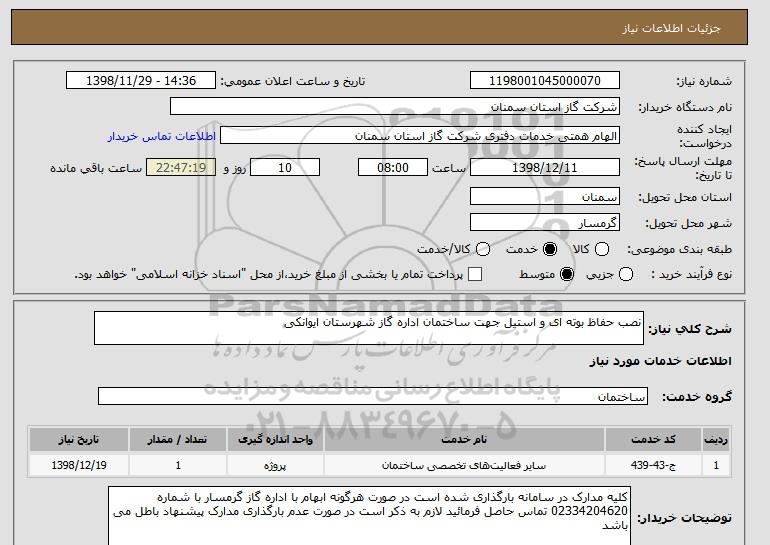The height and width of the screenshot is (545, 770).
Task: Click the delivery province field سمنان
Action: tap(545, 196)
